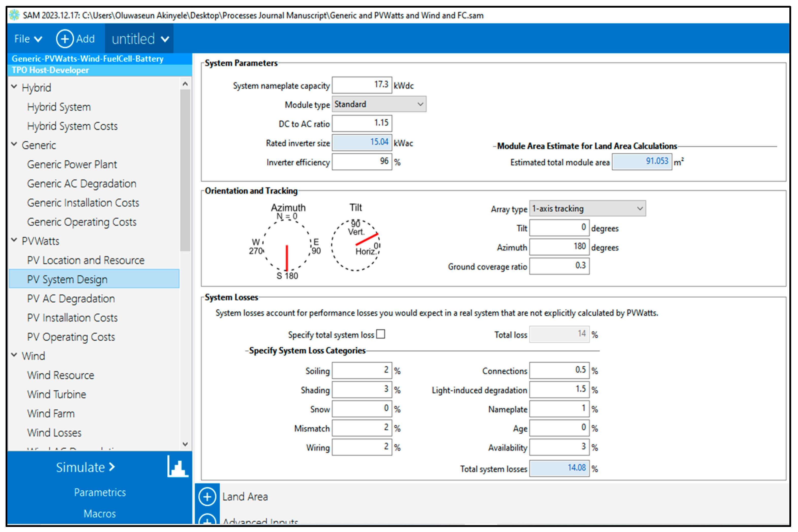Click the Azimuth compass dial
Image resolution: width=798 pixels, height=532 pixels.
(287, 245)
